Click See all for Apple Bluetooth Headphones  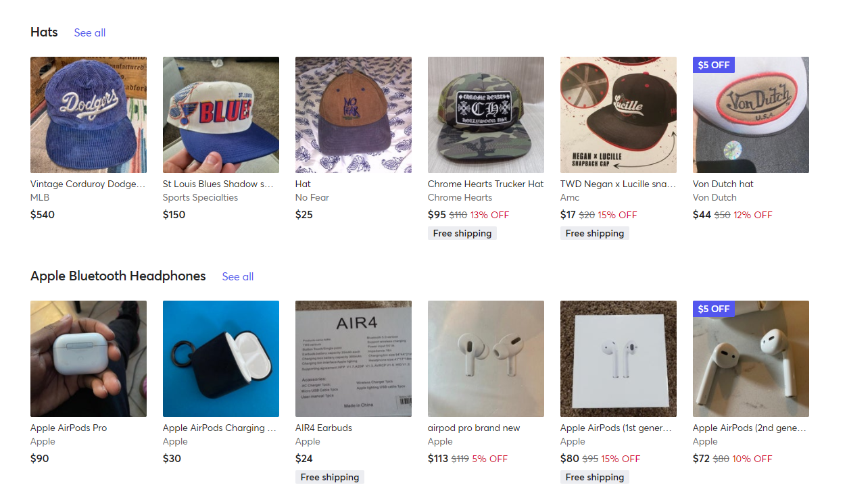click(238, 276)
